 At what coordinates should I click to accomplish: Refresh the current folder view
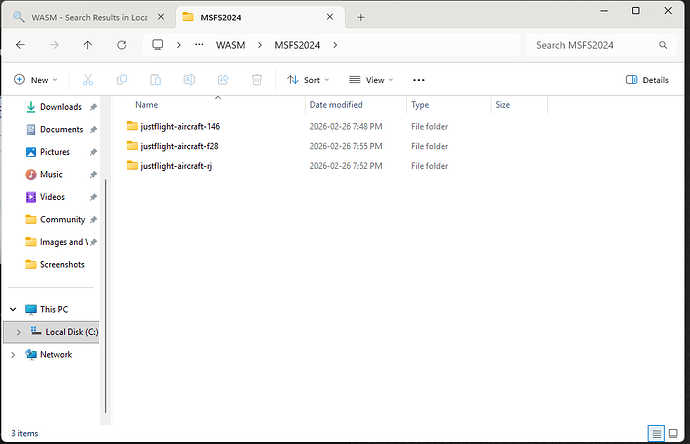click(x=121, y=45)
